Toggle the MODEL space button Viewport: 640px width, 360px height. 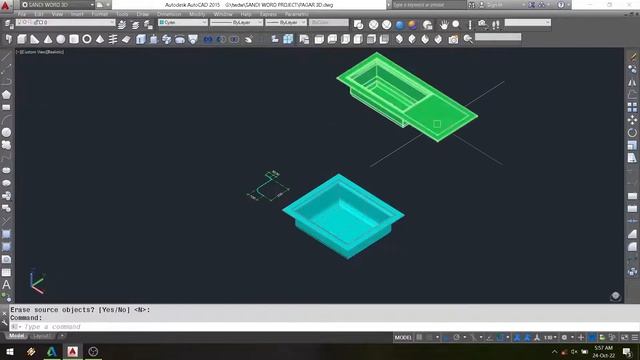tap(403, 337)
